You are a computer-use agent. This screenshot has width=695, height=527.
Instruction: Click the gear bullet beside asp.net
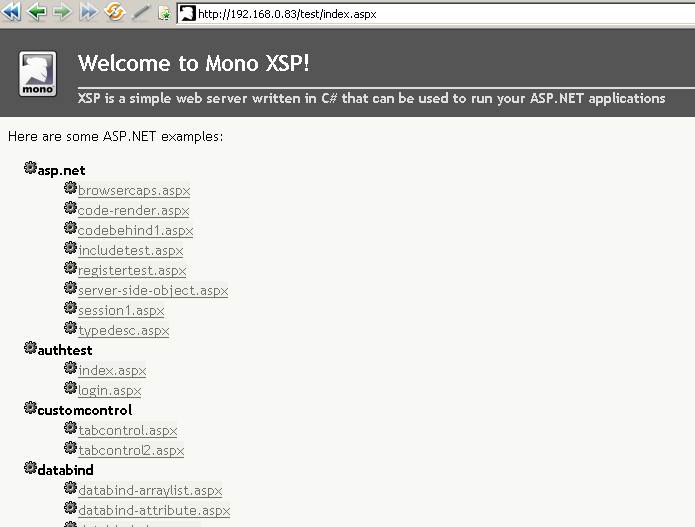(x=30, y=168)
